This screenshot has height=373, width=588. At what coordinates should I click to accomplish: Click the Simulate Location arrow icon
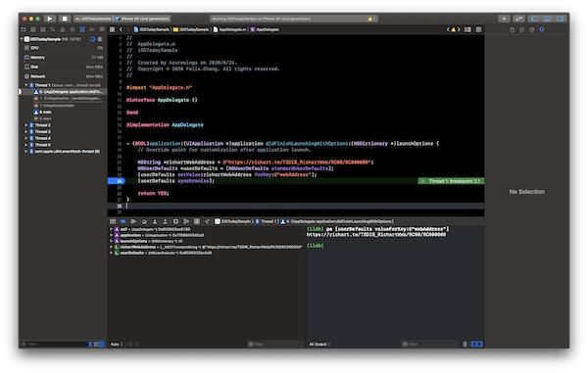pyautogui.click(x=207, y=221)
